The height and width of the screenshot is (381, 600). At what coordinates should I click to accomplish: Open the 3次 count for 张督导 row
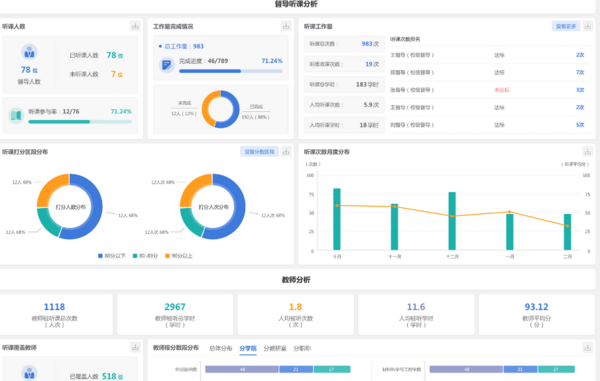[580, 90]
